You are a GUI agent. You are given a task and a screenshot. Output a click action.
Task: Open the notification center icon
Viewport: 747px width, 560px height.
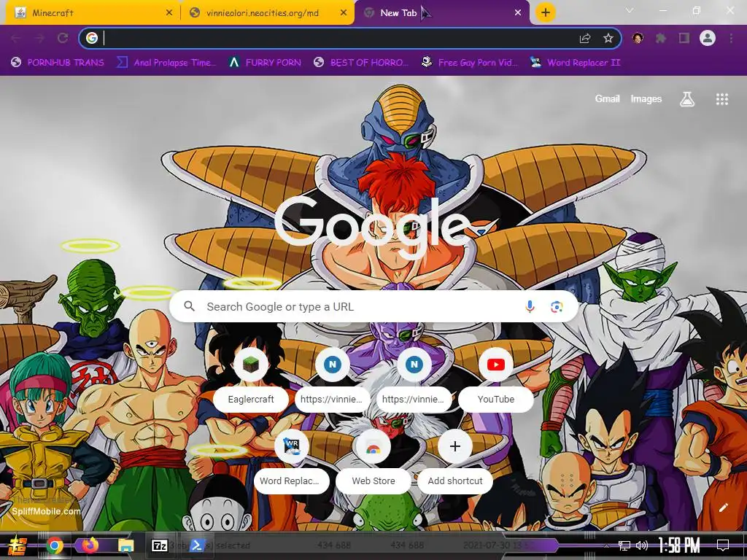[723, 545]
